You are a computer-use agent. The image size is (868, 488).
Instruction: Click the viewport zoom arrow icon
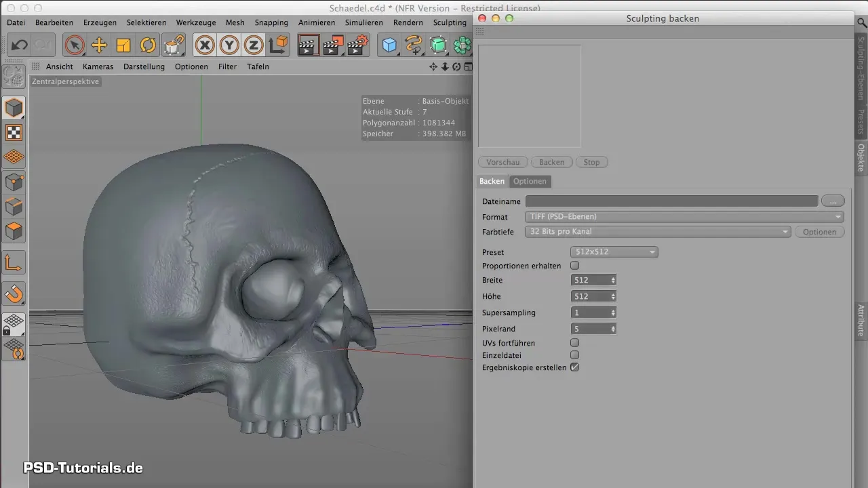pos(445,66)
